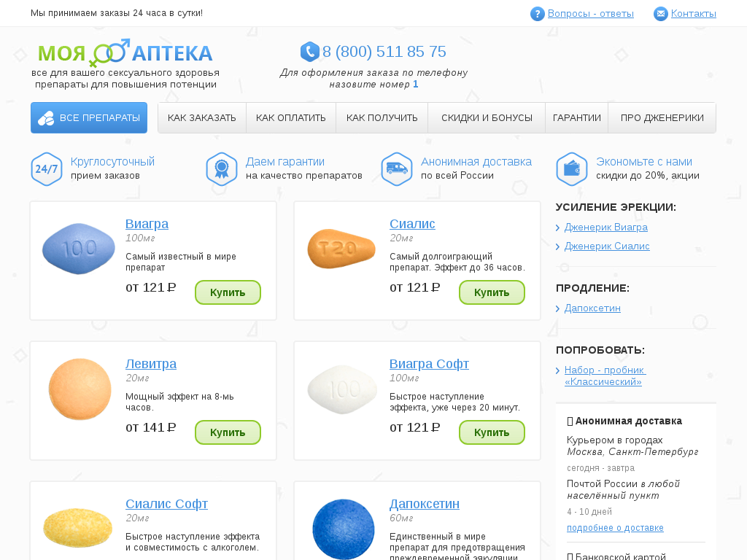Open the Левитра product title link

151,363
